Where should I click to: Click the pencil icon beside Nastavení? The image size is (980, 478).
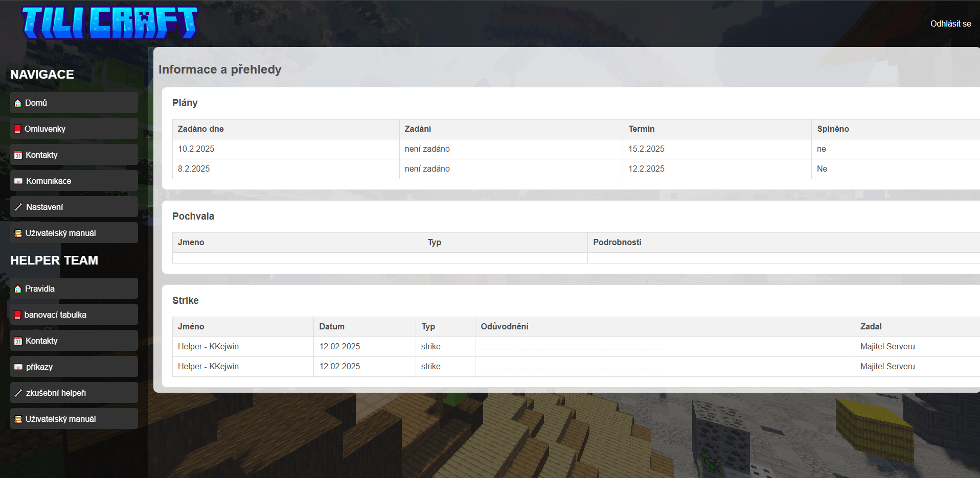[x=18, y=207]
